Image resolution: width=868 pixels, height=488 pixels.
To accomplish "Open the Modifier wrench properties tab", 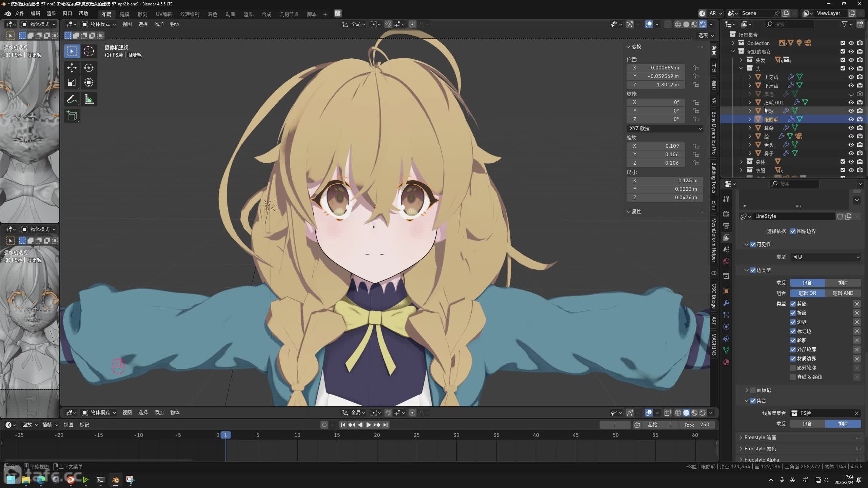I will [726, 303].
